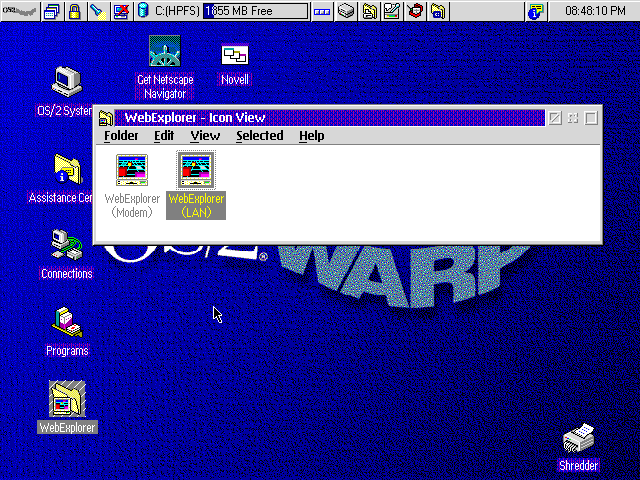Click the Shredder icon
Screen dimensions: 640x480
[x=579, y=439]
